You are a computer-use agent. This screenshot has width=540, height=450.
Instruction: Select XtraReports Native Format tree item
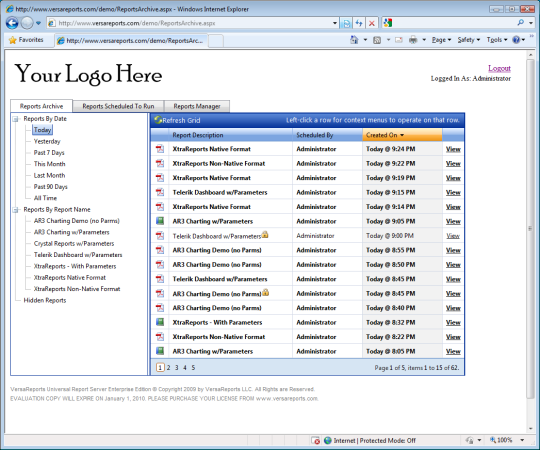[70, 278]
